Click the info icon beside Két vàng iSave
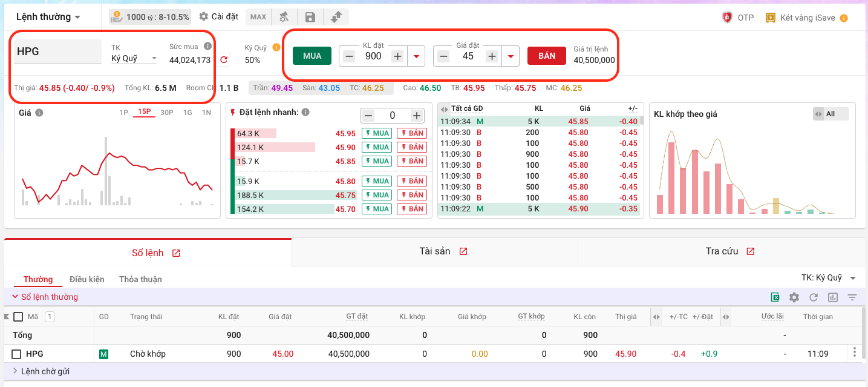This screenshot has width=868, height=387. click(x=843, y=18)
